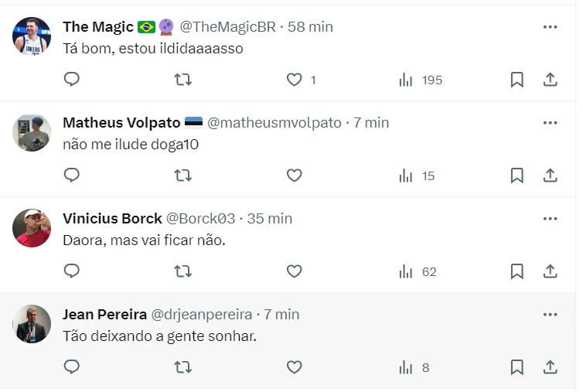
Task: Reply to Jean Pereira's tweet
Action: click(72, 367)
